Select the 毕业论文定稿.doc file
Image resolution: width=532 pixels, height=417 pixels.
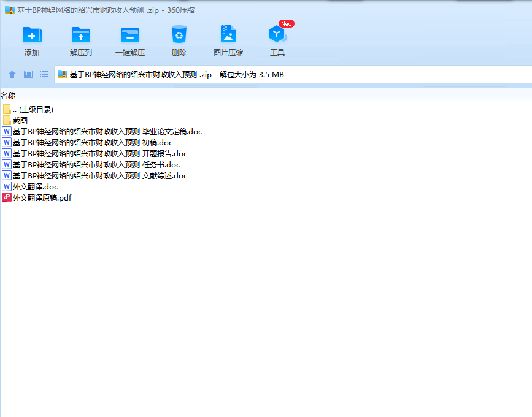click(102, 132)
